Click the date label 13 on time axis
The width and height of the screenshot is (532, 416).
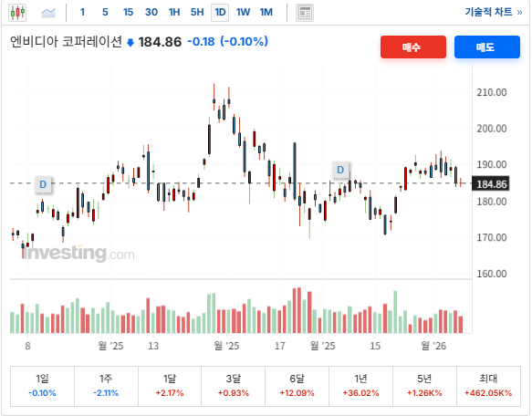pyautogui.click(x=153, y=346)
